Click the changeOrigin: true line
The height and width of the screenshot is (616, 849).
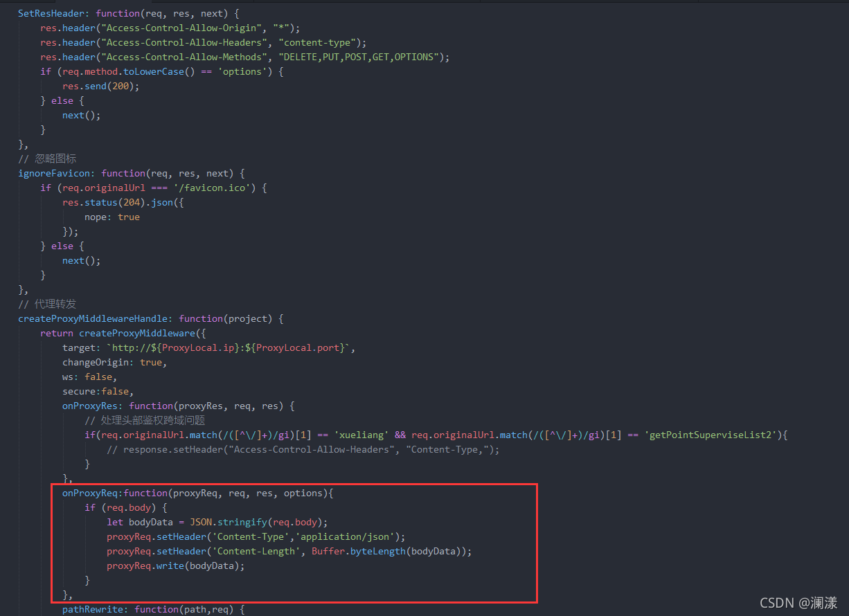pos(115,362)
